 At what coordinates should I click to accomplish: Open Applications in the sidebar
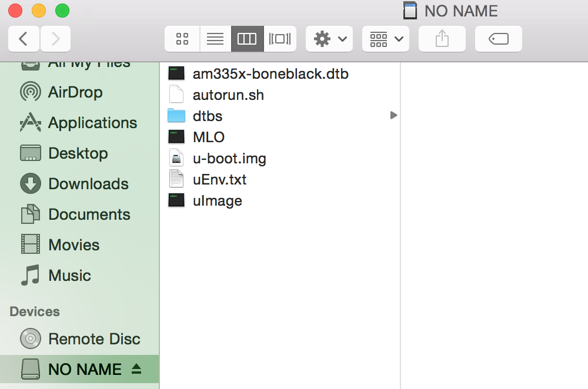tap(92, 123)
